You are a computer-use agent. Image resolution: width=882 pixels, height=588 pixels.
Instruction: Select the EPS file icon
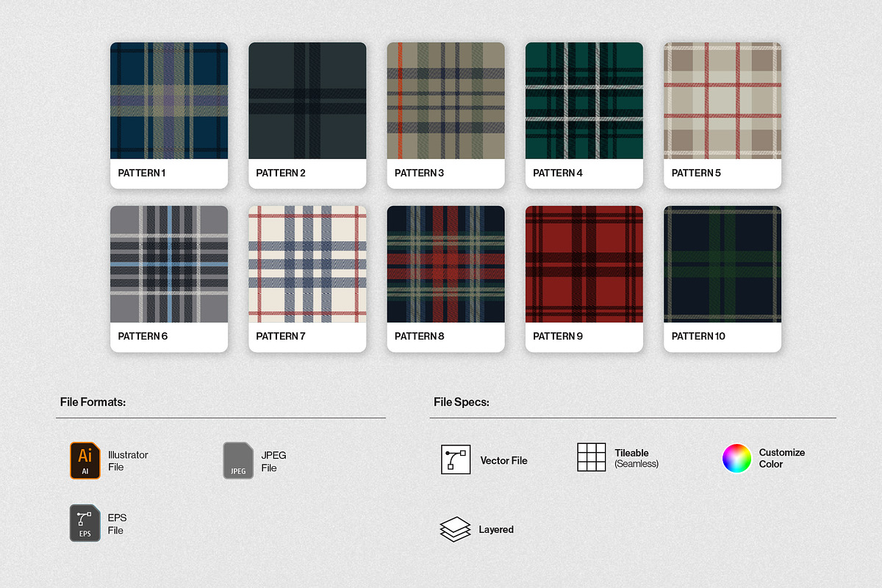point(85,523)
